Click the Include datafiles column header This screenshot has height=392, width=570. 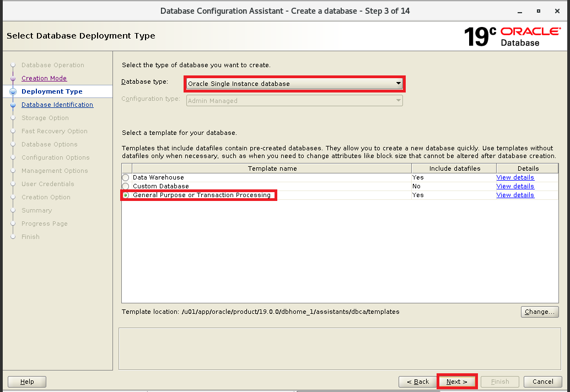pos(454,168)
